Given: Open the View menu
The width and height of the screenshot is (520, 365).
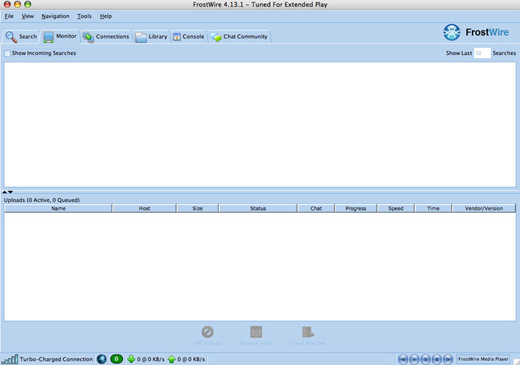Looking at the screenshot, I should point(28,16).
